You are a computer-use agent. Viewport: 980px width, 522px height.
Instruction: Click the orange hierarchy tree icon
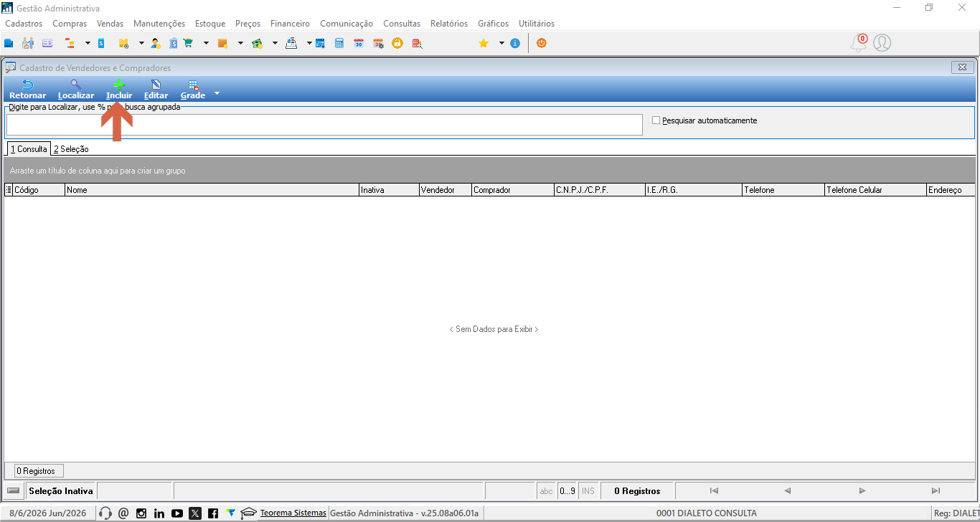point(70,43)
